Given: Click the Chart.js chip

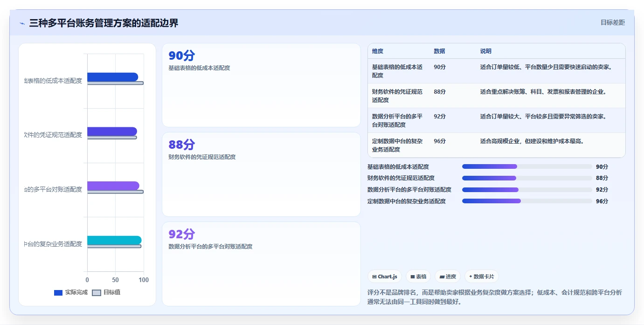Looking at the screenshot, I should [x=385, y=277].
